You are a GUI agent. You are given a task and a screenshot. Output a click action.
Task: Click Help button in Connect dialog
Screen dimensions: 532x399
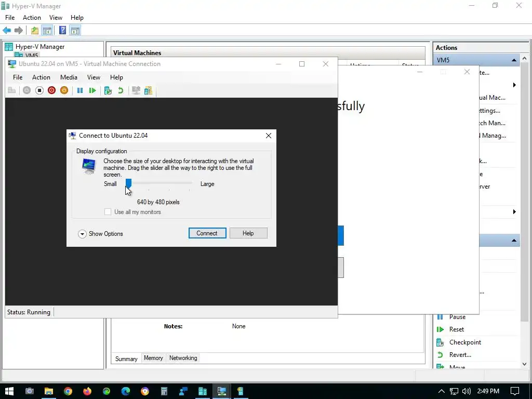pos(248,233)
